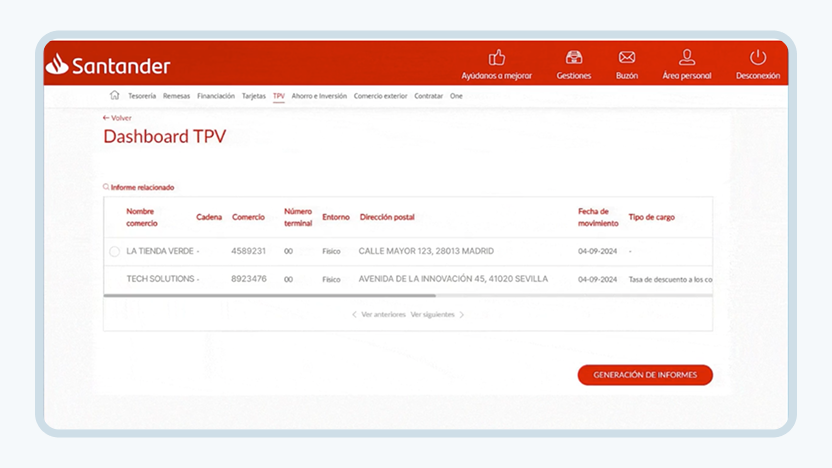
Task: Click the Desconexión power icon
Action: click(758, 57)
